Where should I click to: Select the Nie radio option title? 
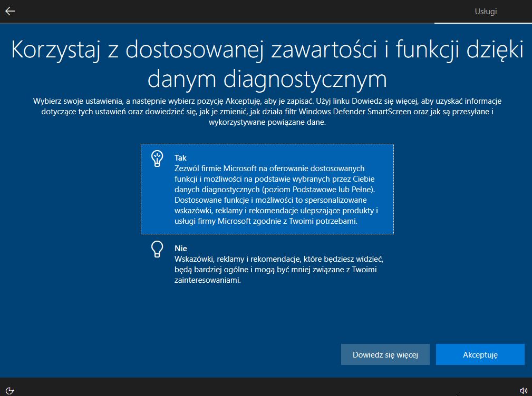(x=181, y=249)
